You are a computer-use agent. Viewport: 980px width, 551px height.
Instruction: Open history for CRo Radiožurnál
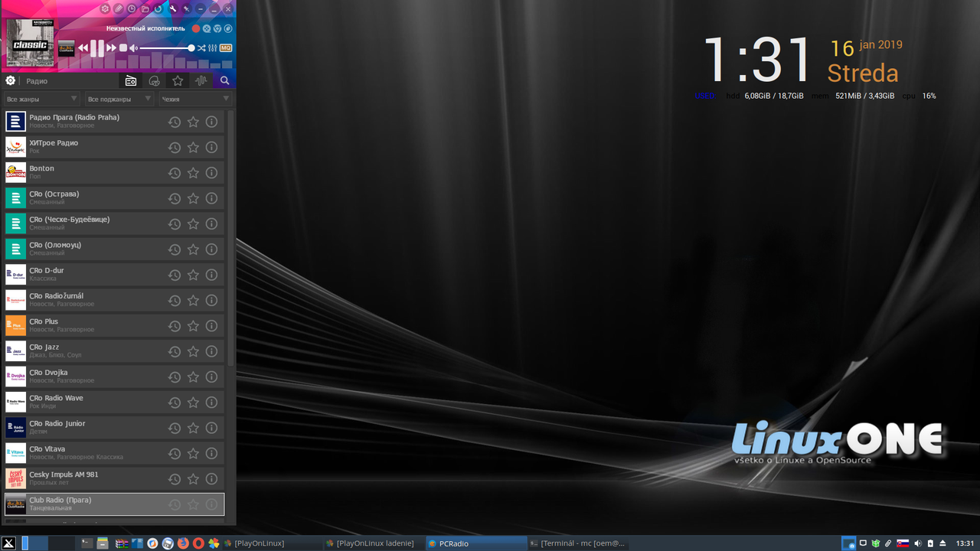point(175,300)
